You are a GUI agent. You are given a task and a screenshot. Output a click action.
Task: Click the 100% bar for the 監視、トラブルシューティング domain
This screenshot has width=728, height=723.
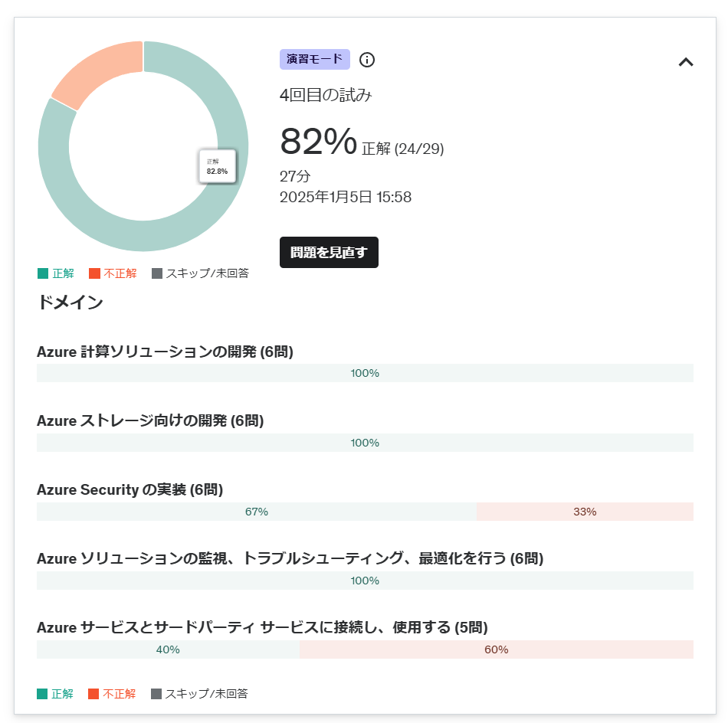click(365, 581)
